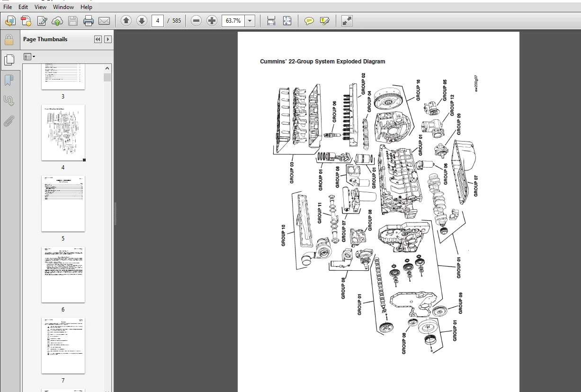Click the page number field showing 4
This screenshot has width=581, height=392.
[x=158, y=21]
